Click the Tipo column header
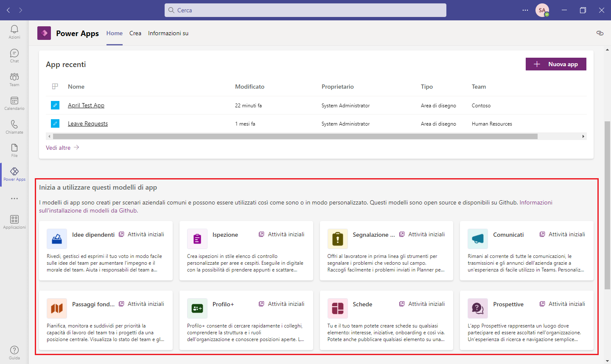This screenshot has height=364, width=611. pos(426,87)
